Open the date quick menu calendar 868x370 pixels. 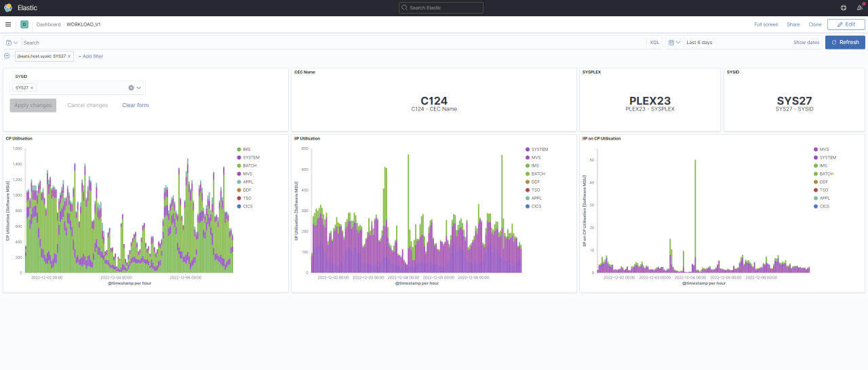(x=674, y=42)
